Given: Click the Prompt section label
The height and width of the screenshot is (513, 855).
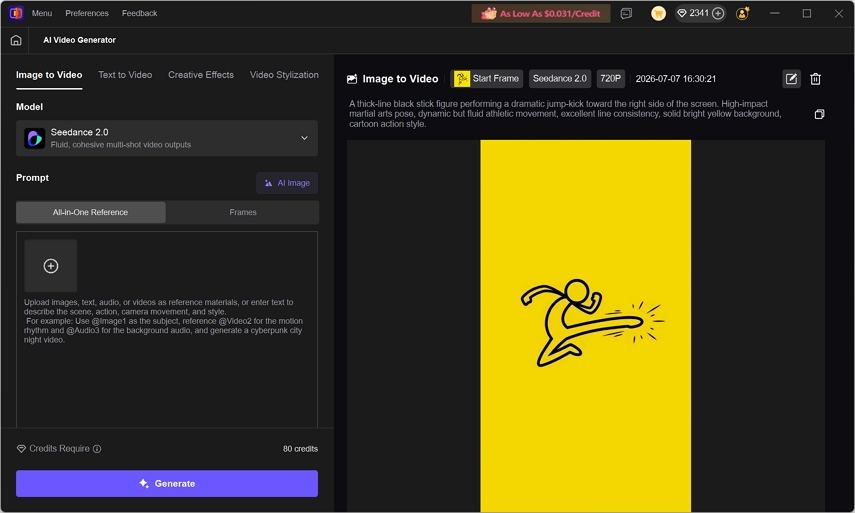Looking at the screenshot, I should click(32, 178).
